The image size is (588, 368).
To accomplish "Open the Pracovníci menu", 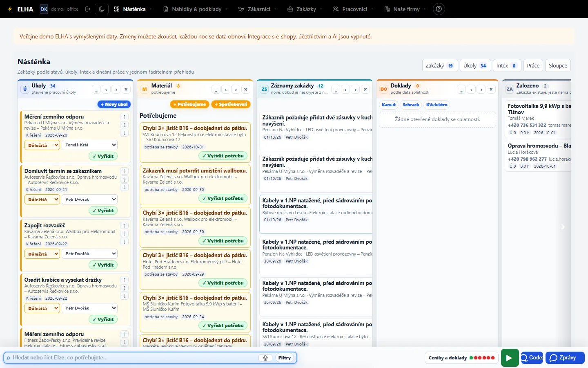I will click(353, 9).
